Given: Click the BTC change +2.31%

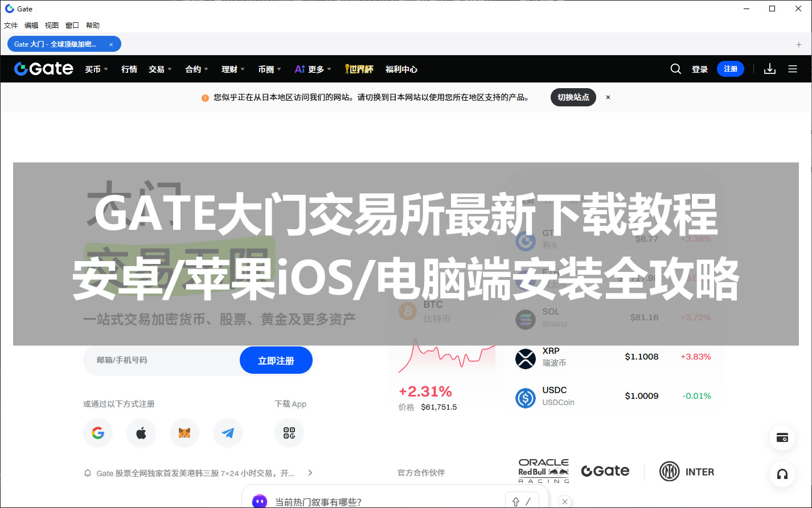Looking at the screenshot, I should click(425, 391).
